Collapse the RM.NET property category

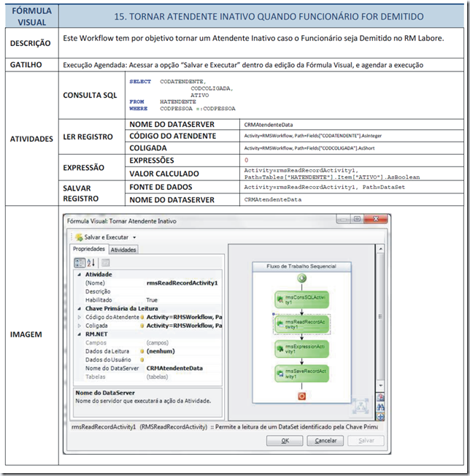(80, 334)
